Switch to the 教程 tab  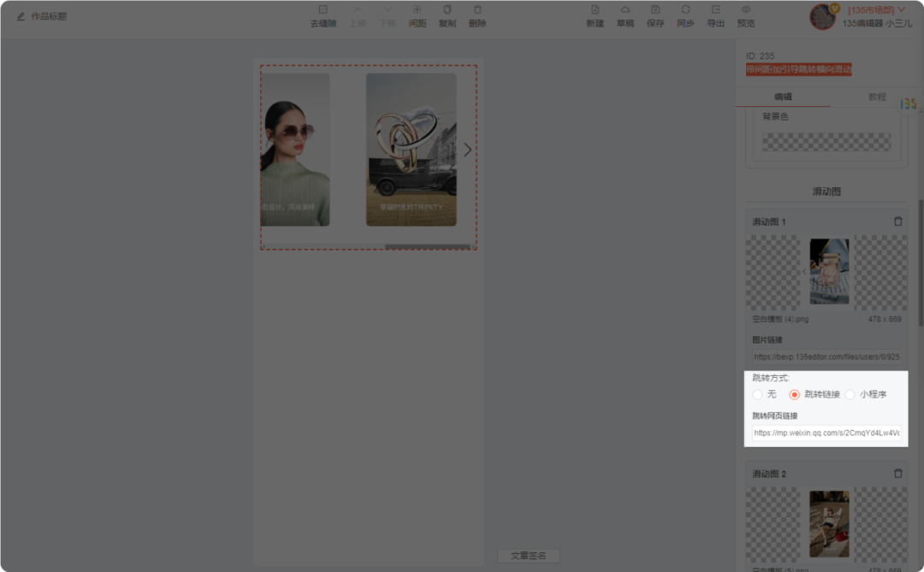point(876,97)
